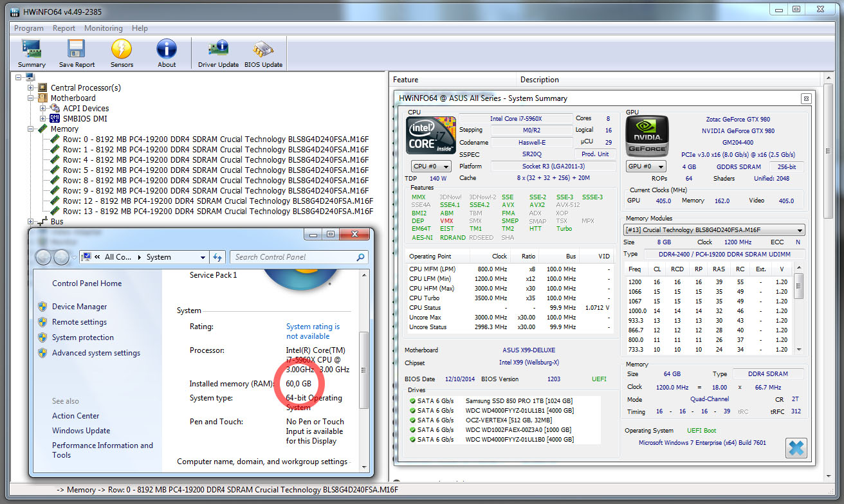Collapse the Motherboard tree node

pos(31,98)
